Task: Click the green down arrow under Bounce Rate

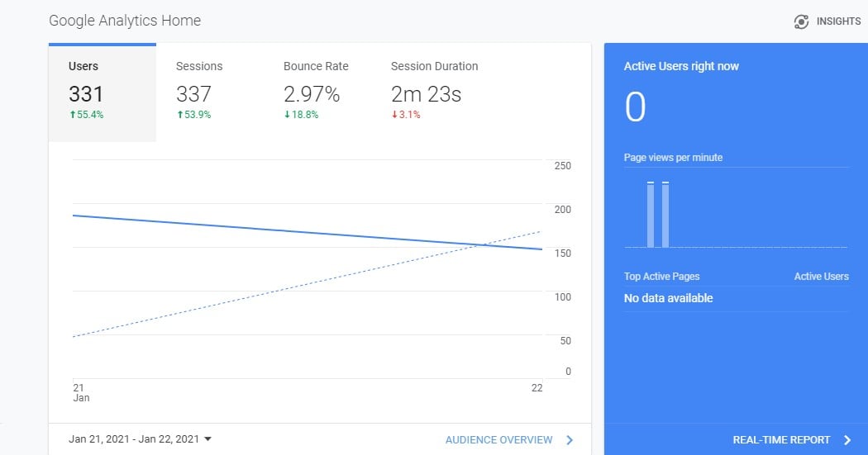Action: click(x=287, y=115)
